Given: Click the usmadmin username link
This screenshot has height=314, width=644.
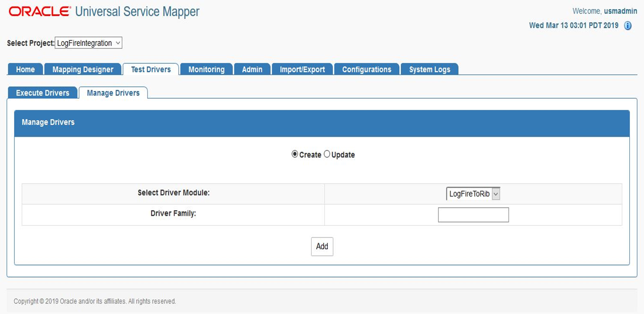Looking at the screenshot, I should [620, 11].
